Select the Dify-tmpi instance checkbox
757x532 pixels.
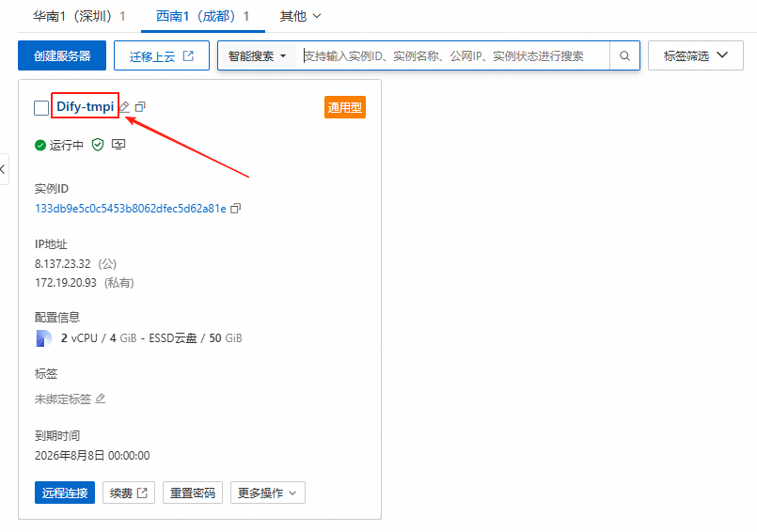[x=41, y=108]
